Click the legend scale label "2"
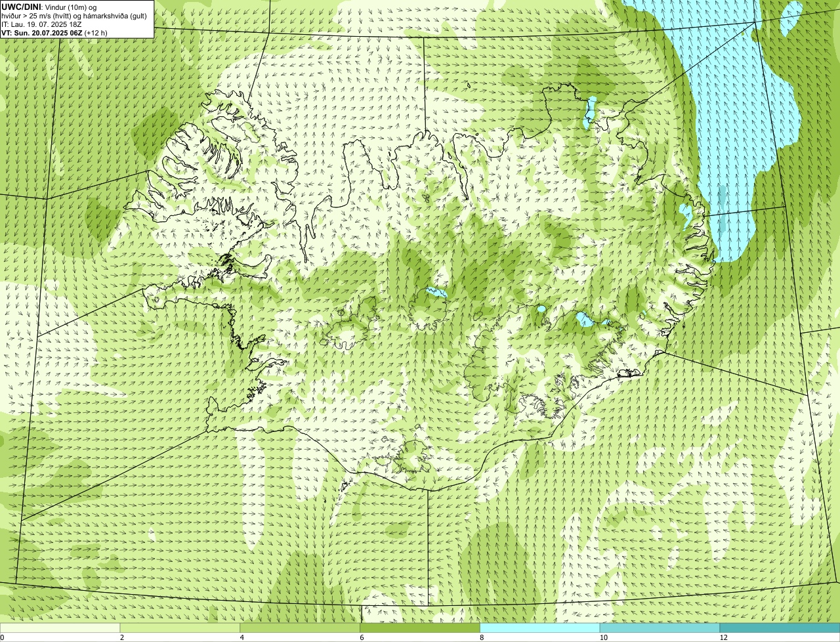 point(122,637)
